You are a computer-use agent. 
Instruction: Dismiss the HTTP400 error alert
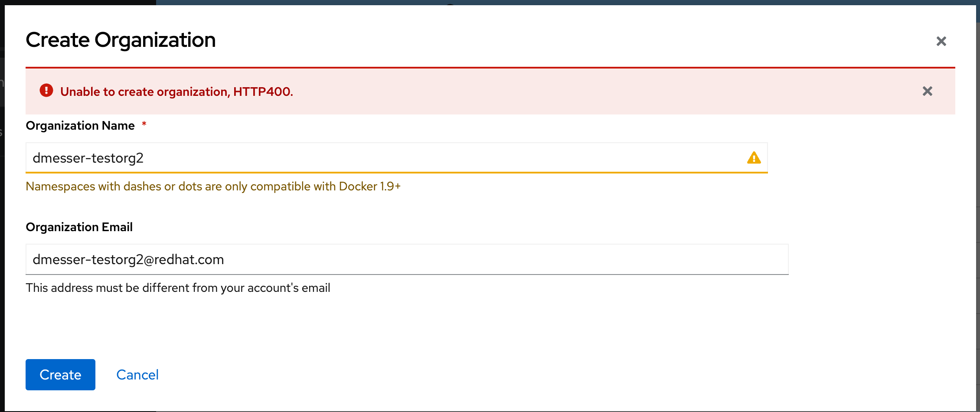click(x=927, y=91)
